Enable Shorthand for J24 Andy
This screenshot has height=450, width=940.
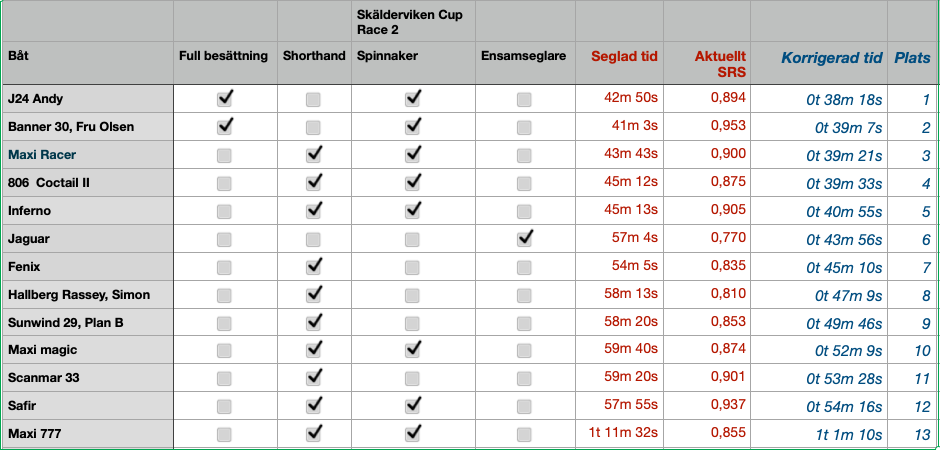click(x=314, y=99)
